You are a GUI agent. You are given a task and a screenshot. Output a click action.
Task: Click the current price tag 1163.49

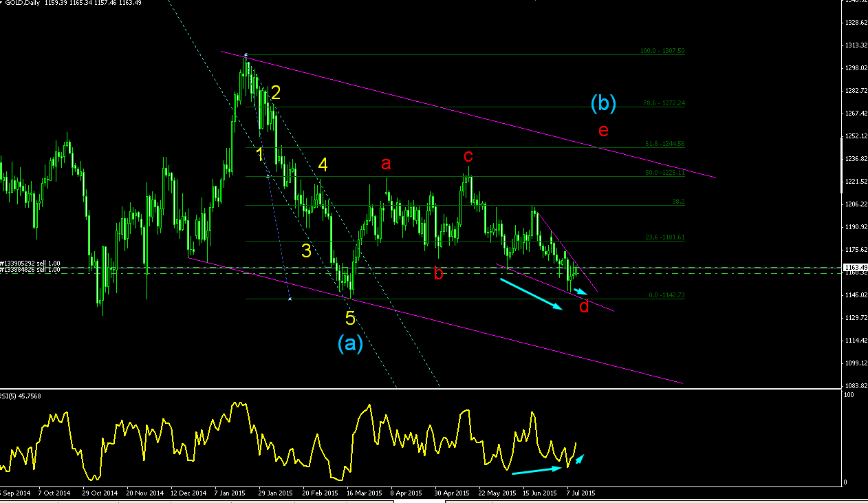pyautogui.click(x=855, y=268)
